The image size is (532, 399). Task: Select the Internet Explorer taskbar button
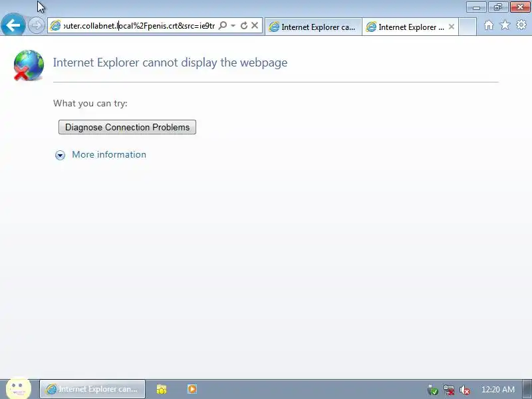point(92,389)
